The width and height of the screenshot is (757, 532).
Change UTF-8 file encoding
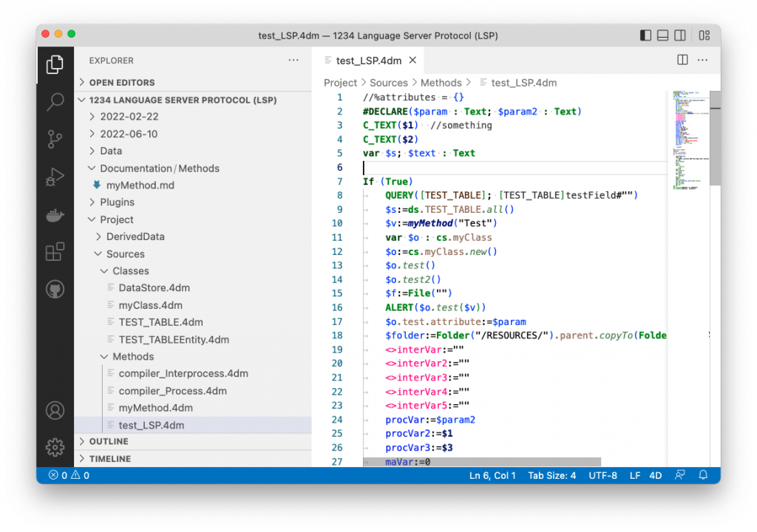[x=602, y=475]
